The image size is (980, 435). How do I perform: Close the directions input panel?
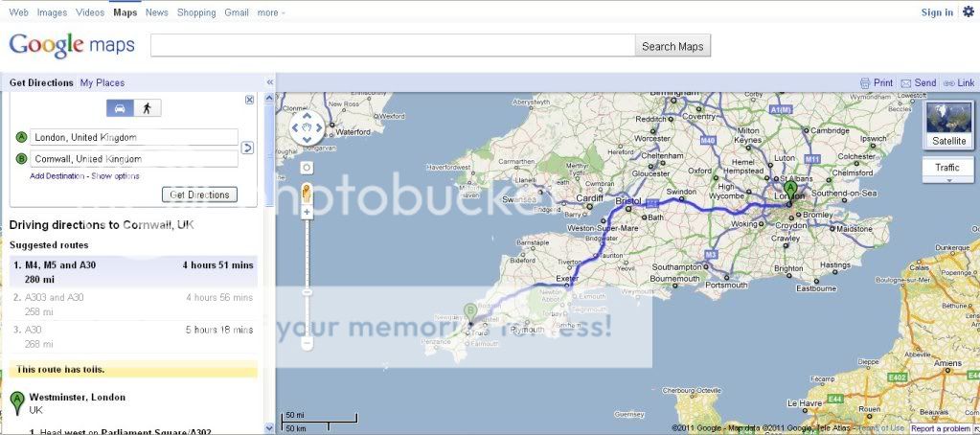(x=249, y=100)
